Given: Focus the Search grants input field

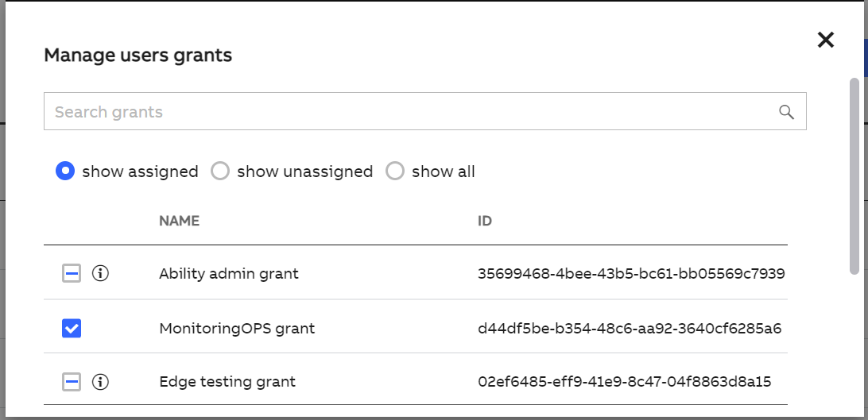Looking at the screenshot, I should pyautogui.click(x=425, y=112).
